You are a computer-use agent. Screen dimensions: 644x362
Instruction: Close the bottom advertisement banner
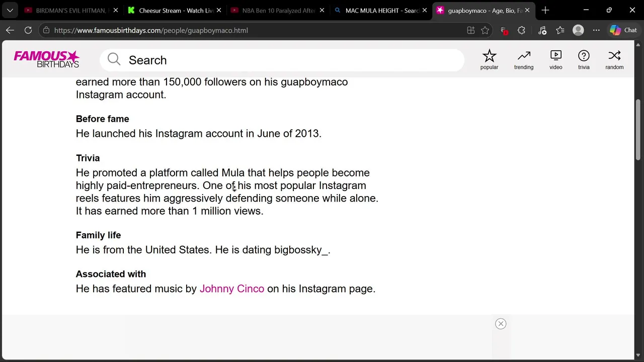click(501, 324)
